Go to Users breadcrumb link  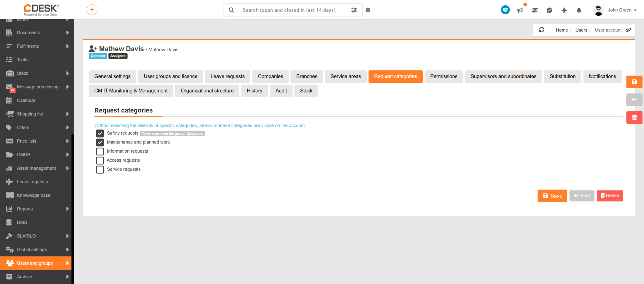coord(581,30)
